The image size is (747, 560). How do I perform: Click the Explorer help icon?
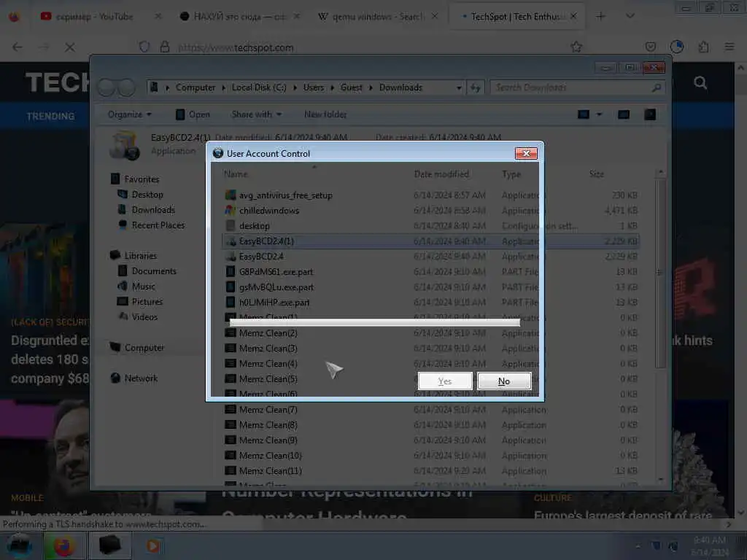[x=650, y=114]
